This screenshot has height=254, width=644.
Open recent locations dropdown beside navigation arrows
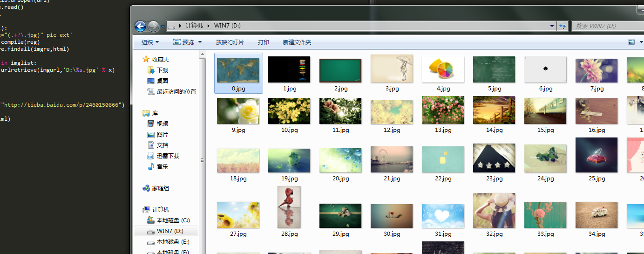(x=163, y=27)
